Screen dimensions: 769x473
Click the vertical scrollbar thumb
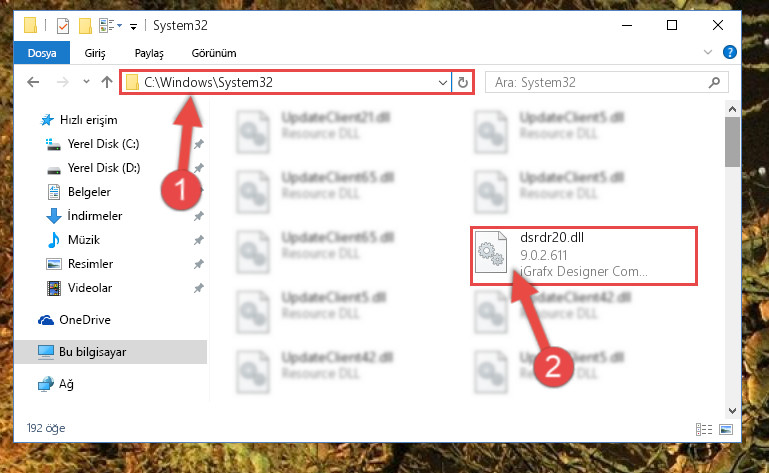pos(732,142)
